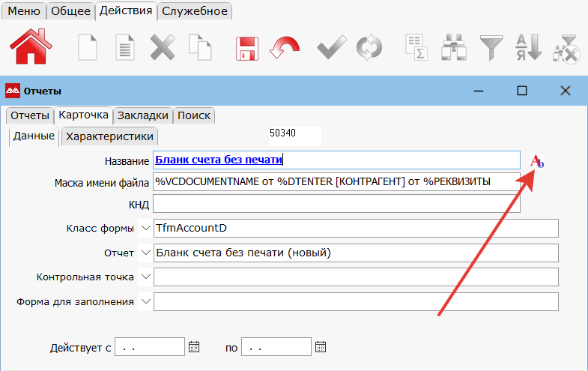The height and width of the screenshot is (371, 588).
Task: Expand the Класс формы dropdown
Action: (x=145, y=228)
